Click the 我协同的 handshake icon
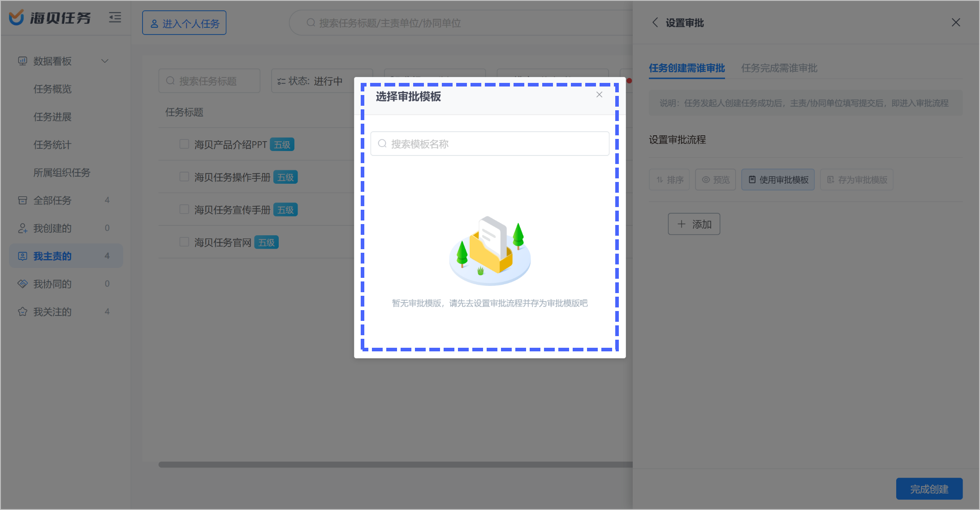The height and width of the screenshot is (510, 980). tap(22, 284)
